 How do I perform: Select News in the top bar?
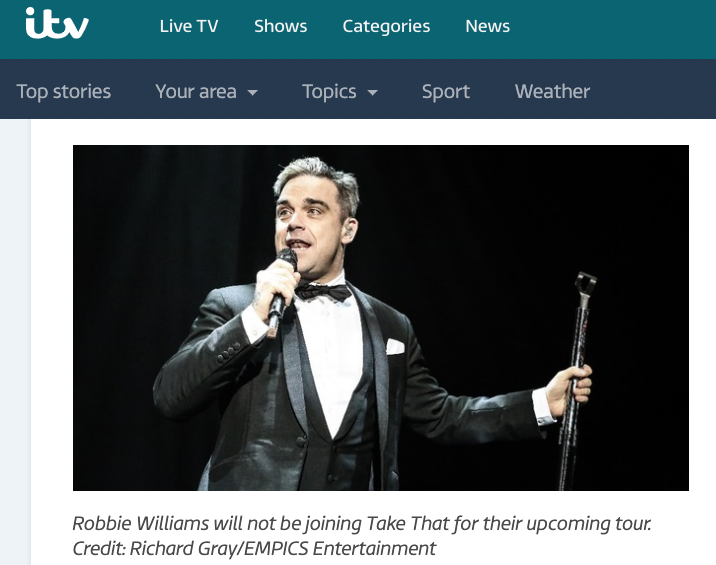487,26
